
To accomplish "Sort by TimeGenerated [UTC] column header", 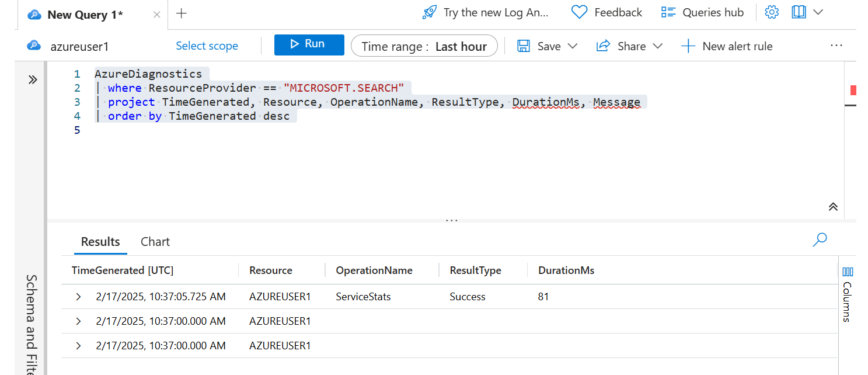I will 123,270.
